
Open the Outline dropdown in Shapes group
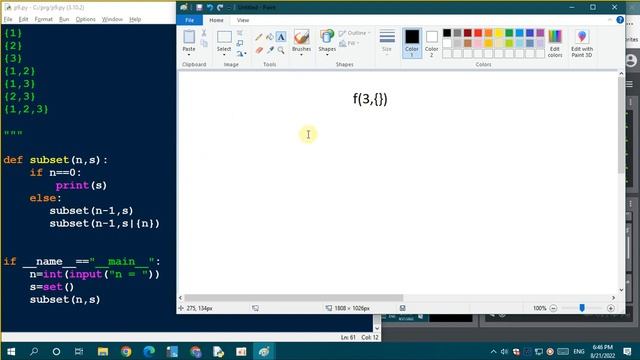354,33
